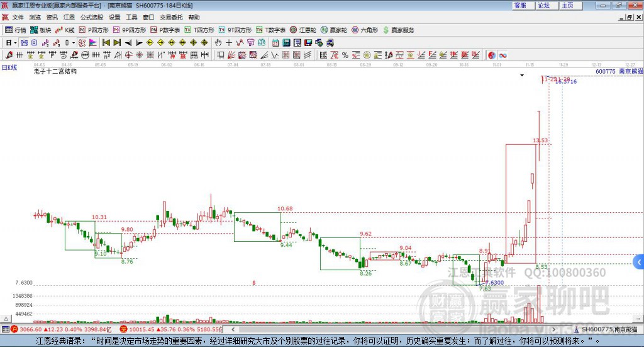Screen dimensions: 644x347
Task: Open the 浏览 menu
Action: 35,17
